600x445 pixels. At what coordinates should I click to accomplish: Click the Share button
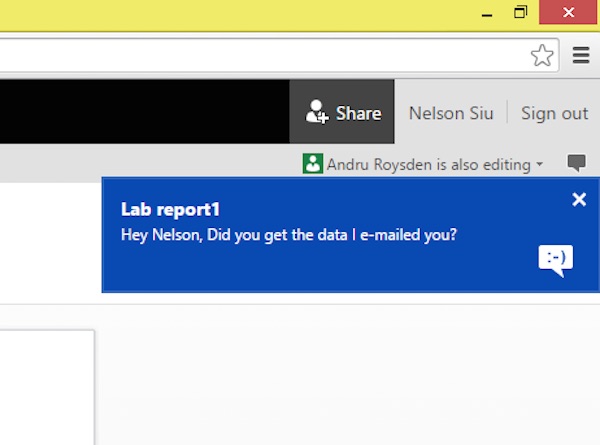pyautogui.click(x=342, y=112)
